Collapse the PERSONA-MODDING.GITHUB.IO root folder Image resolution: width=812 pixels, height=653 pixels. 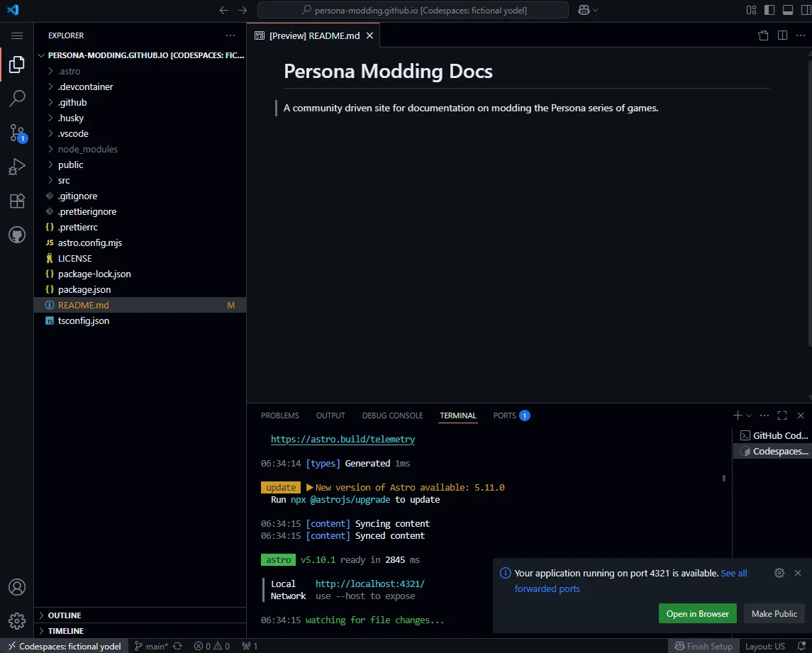(x=141, y=55)
